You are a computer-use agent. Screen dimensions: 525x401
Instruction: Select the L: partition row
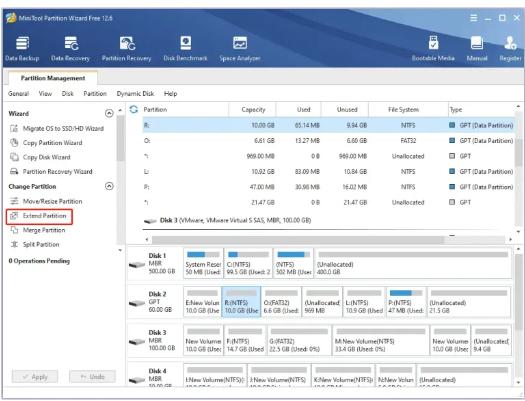pos(328,172)
